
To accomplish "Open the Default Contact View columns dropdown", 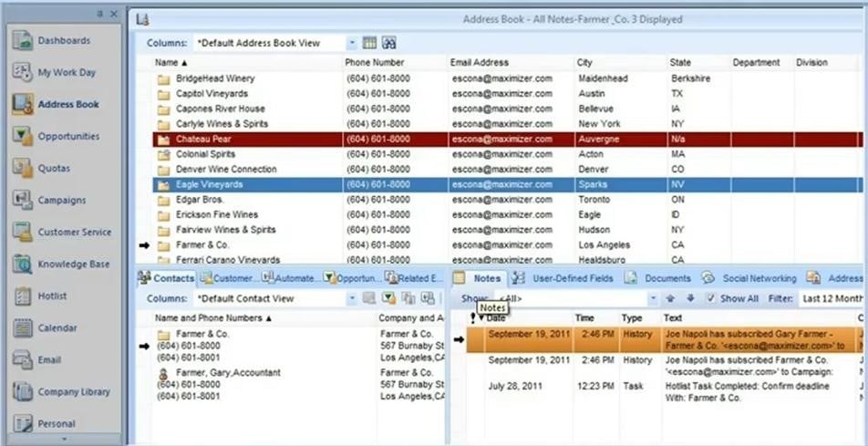I will [x=352, y=298].
